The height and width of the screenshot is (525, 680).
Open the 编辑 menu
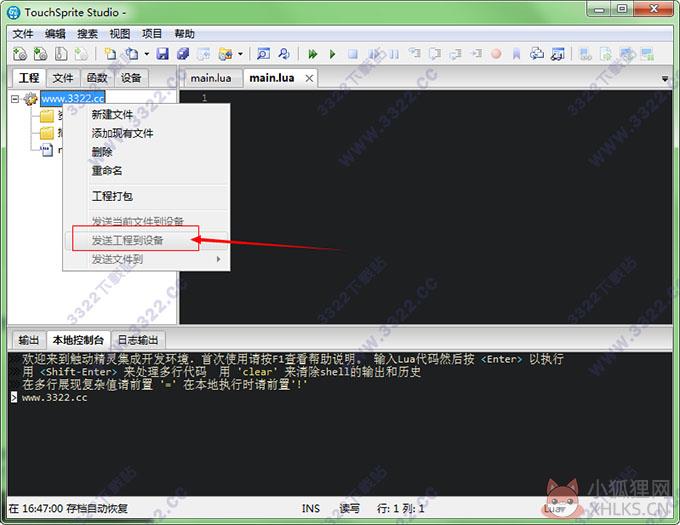pyautogui.click(x=55, y=34)
